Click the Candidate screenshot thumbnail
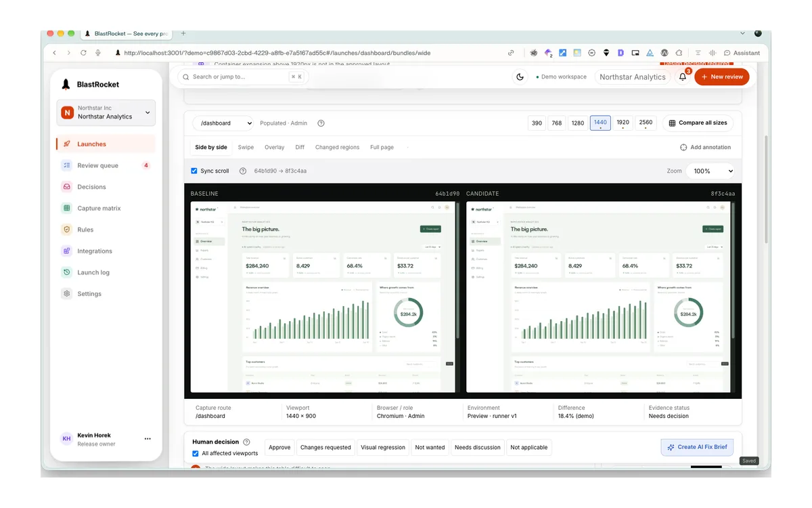 (599, 297)
